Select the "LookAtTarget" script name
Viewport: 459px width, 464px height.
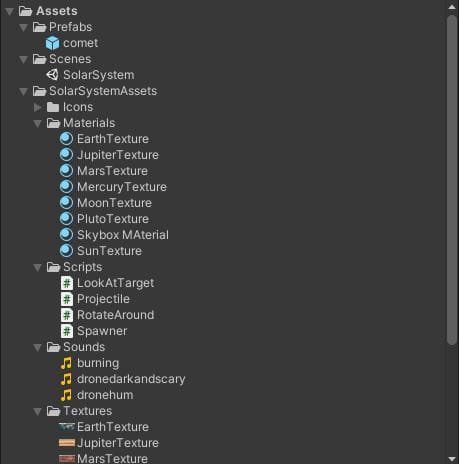115,283
